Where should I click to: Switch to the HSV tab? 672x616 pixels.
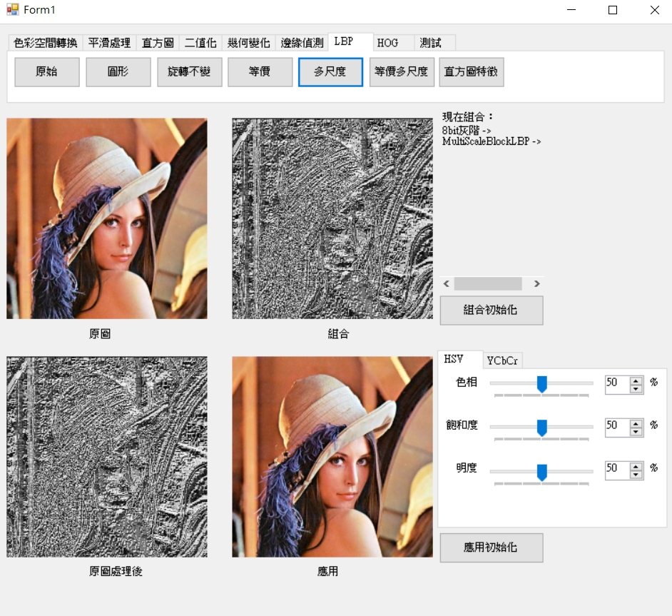(x=460, y=359)
